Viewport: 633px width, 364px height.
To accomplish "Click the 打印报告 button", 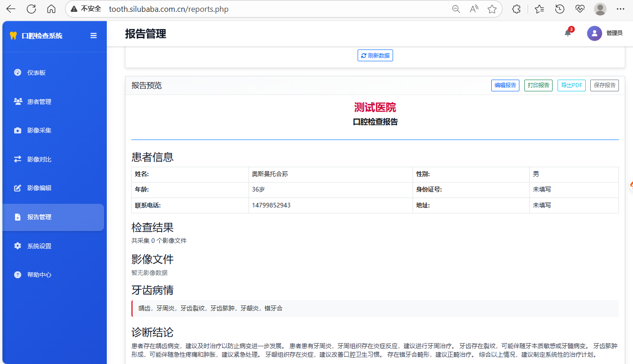I will click(x=538, y=85).
